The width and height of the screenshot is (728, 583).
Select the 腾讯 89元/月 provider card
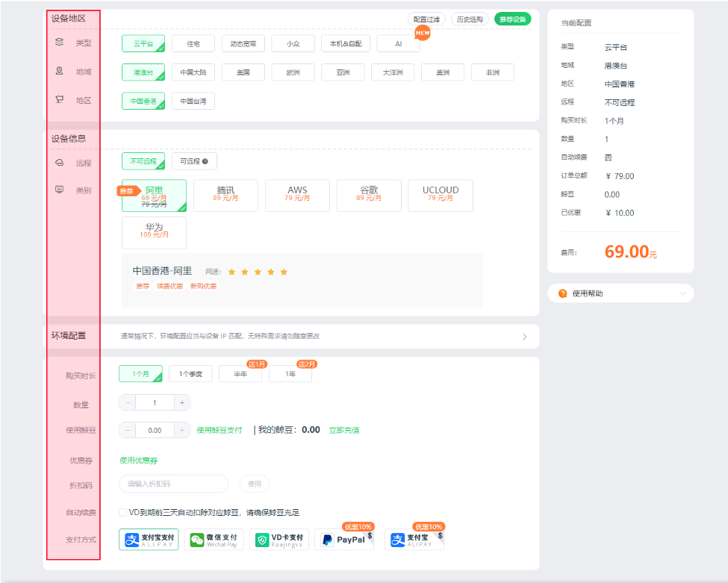(x=225, y=196)
